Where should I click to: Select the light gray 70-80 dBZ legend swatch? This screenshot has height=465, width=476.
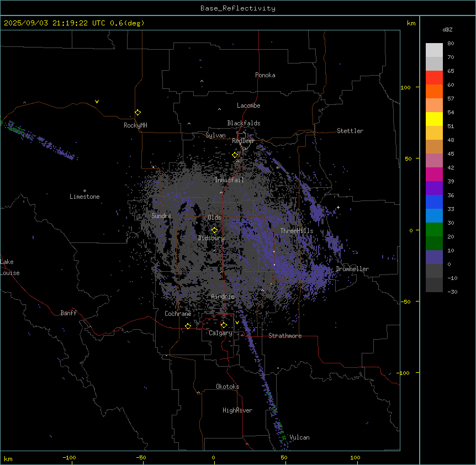point(434,50)
